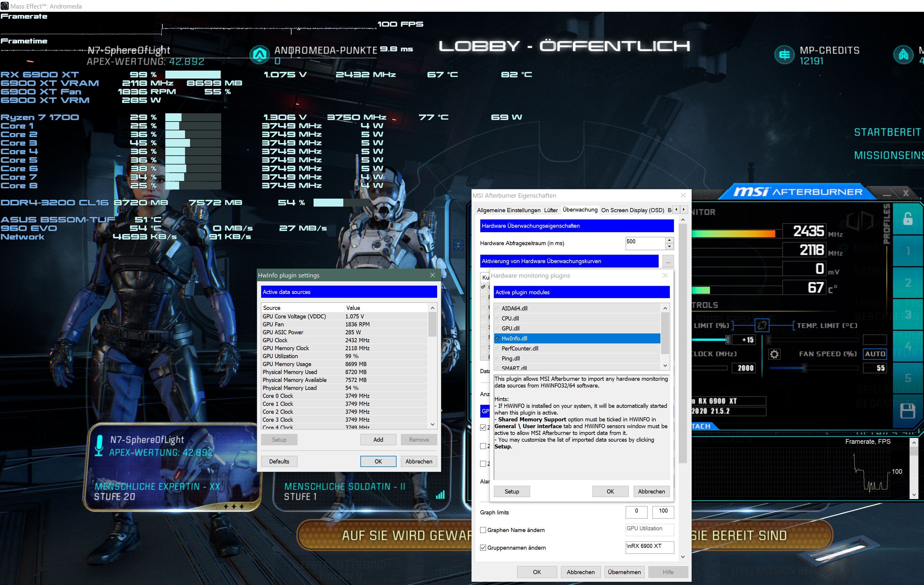
Task: Untick the Gruppennamen ändern checkbox
Action: [483, 548]
